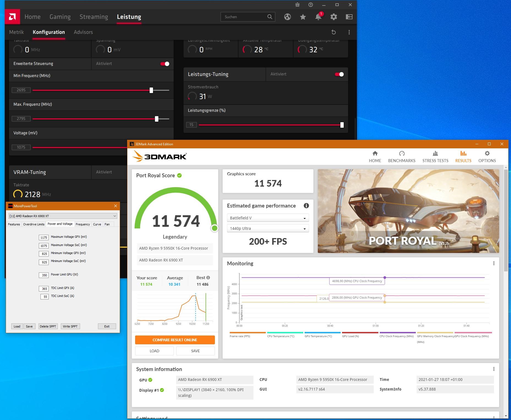
Task: Open 3DMark OPTIONS gear icon
Action: (487, 154)
